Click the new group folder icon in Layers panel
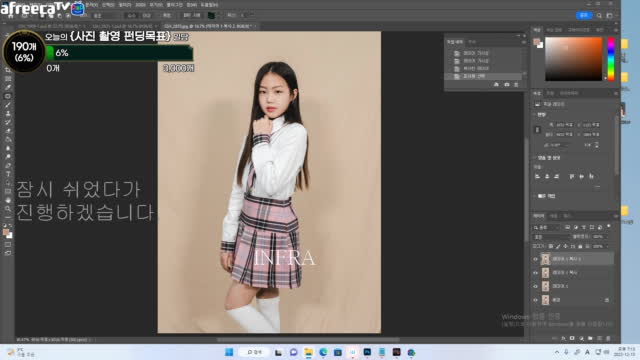 pyautogui.click(x=590, y=338)
